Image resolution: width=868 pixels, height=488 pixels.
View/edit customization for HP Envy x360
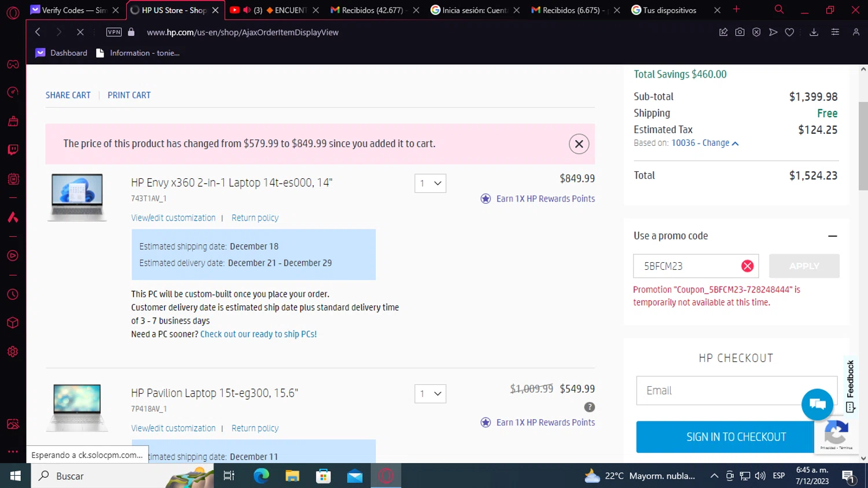173,218
